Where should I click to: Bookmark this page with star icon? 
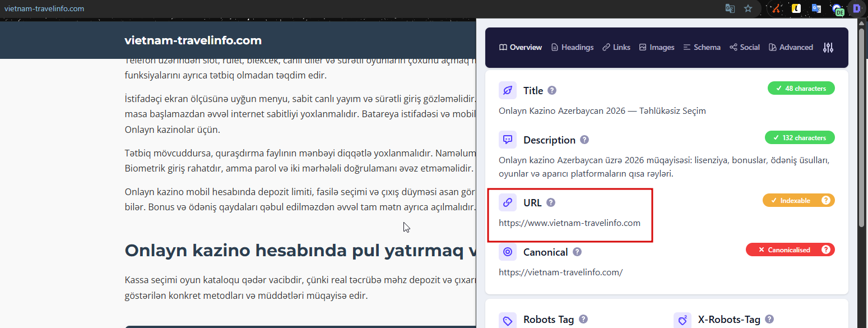click(748, 8)
